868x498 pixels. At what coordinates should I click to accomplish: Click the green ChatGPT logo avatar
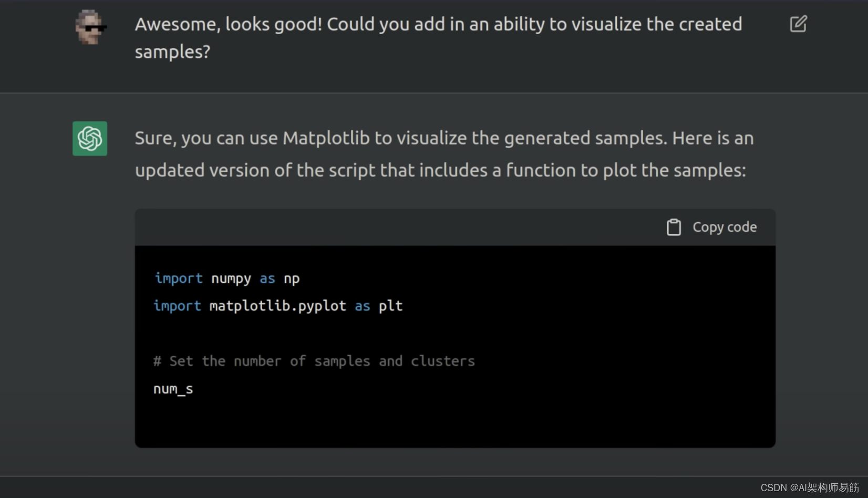[x=90, y=139]
